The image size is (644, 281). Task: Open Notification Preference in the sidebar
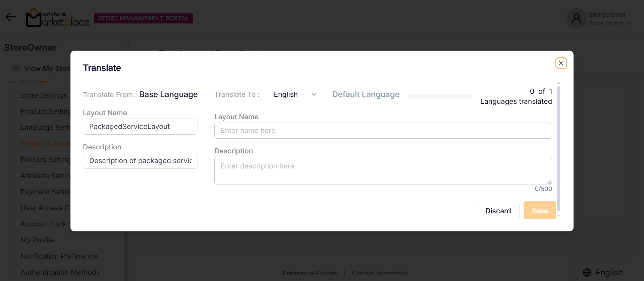point(59,256)
